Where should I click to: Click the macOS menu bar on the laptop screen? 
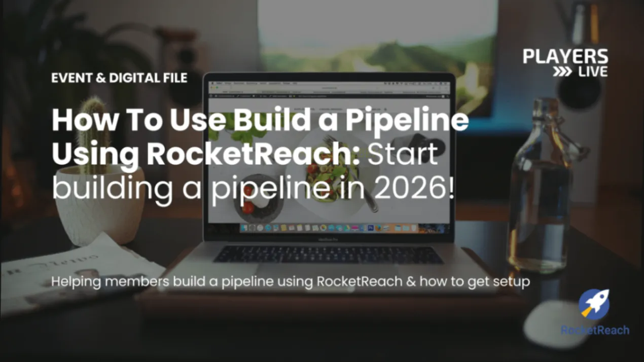pyautogui.click(x=330, y=82)
